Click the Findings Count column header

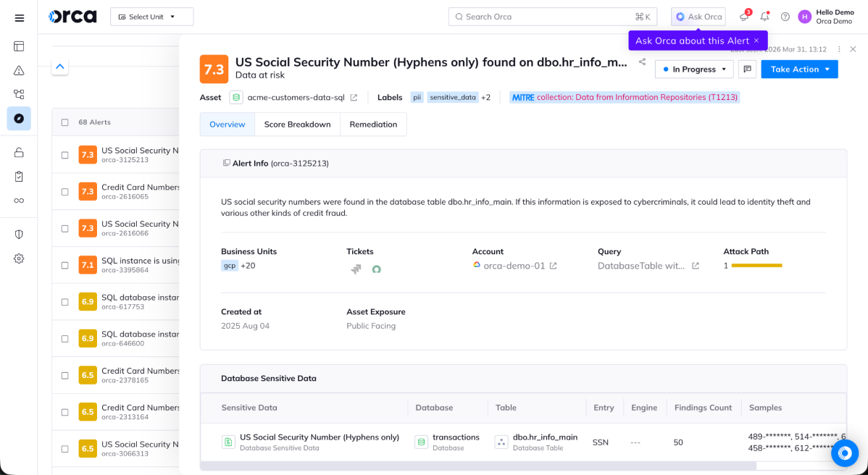click(x=703, y=408)
